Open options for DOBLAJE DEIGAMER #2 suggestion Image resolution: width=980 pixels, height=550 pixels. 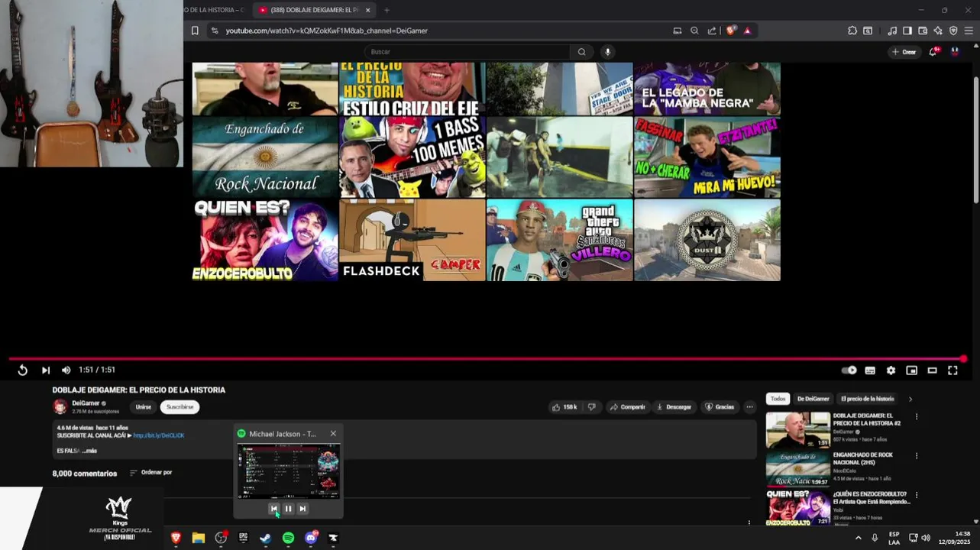(x=917, y=417)
